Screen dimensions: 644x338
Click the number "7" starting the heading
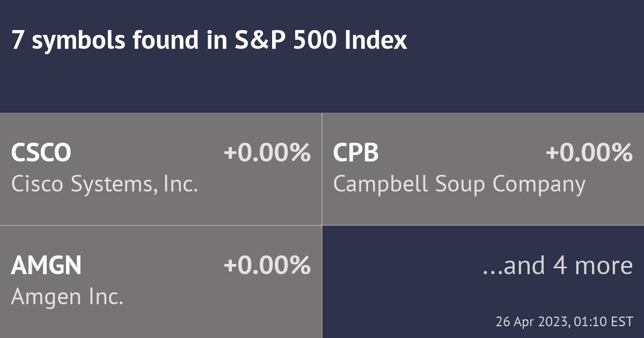(17, 41)
